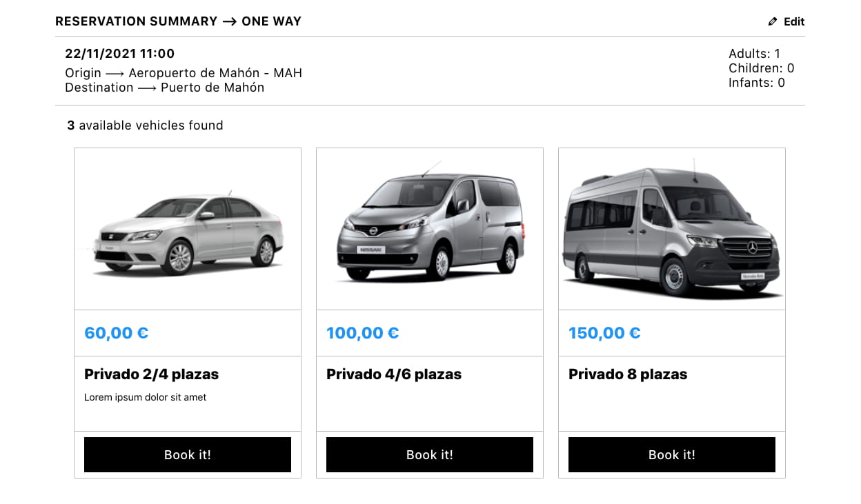Select the Mercedes minibus image
861x504 pixels.
click(672, 229)
